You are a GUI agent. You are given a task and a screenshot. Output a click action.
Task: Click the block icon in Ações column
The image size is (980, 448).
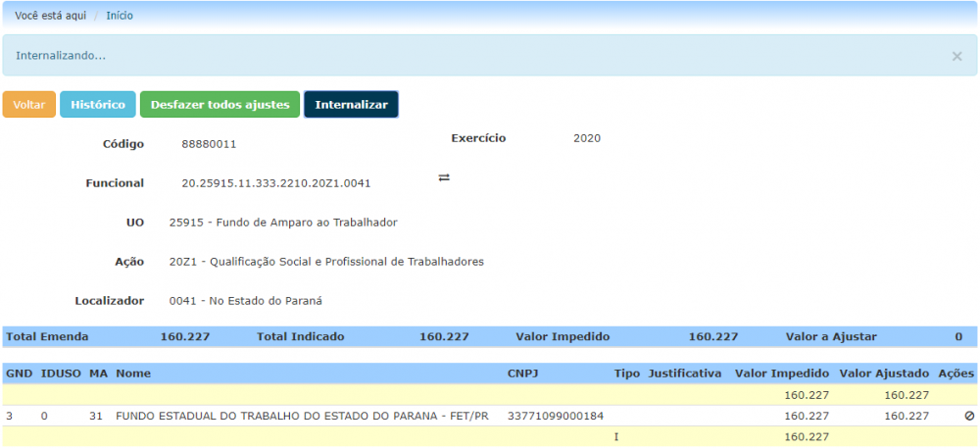[969, 417]
